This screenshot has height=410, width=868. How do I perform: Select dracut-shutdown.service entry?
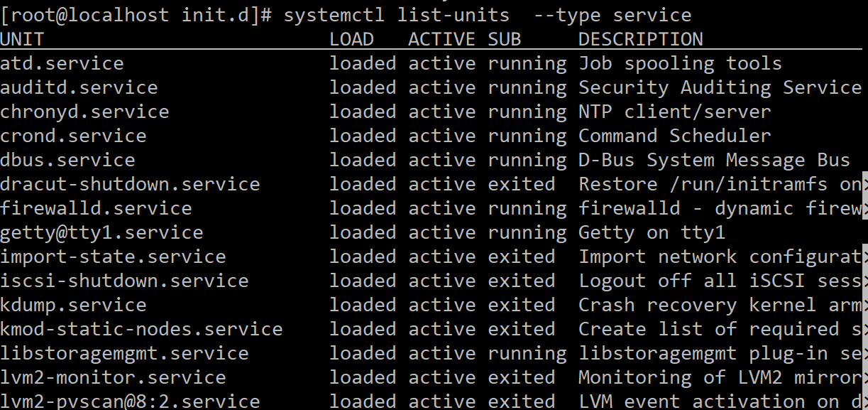130,185
